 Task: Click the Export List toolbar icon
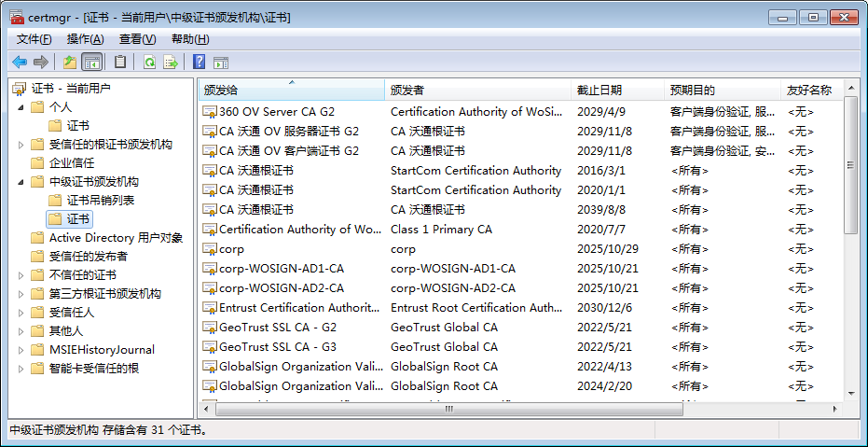(x=171, y=62)
